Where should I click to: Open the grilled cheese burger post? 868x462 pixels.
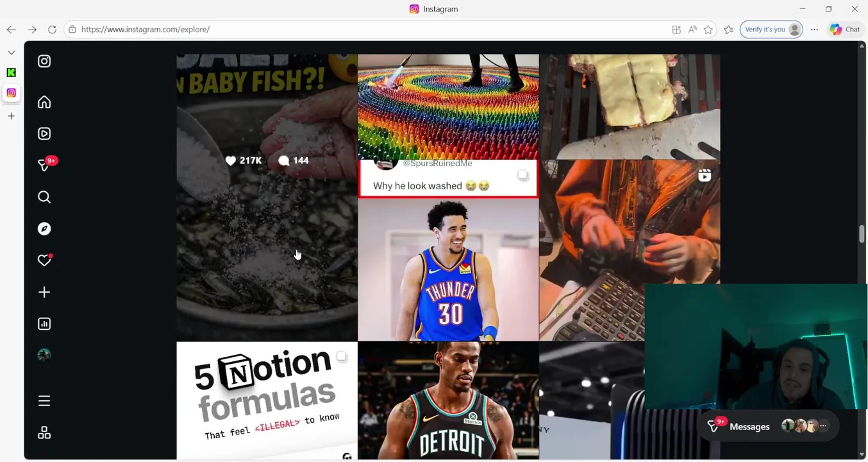[x=630, y=107]
